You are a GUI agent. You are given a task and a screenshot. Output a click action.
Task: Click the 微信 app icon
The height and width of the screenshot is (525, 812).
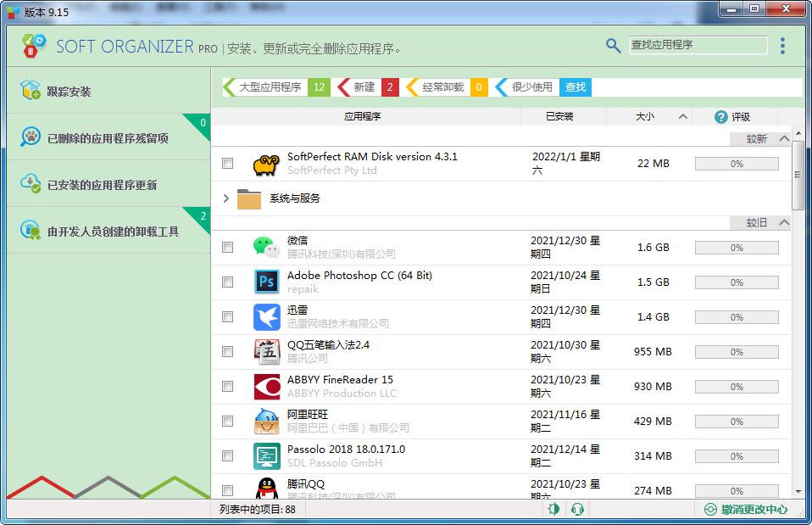click(x=266, y=247)
